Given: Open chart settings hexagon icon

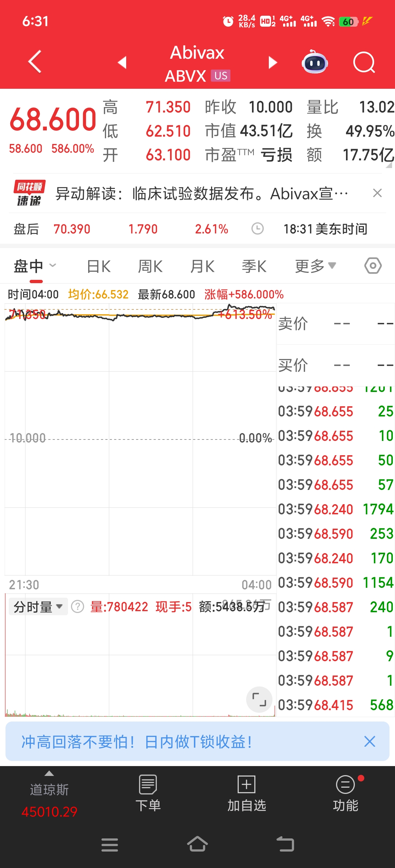Looking at the screenshot, I should (373, 266).
